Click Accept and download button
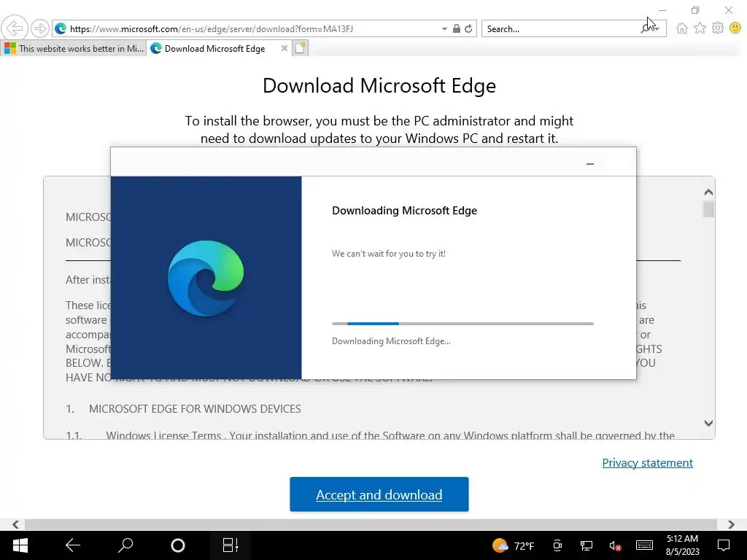Viewport: 747px width, 560px height. pos(379,494)
